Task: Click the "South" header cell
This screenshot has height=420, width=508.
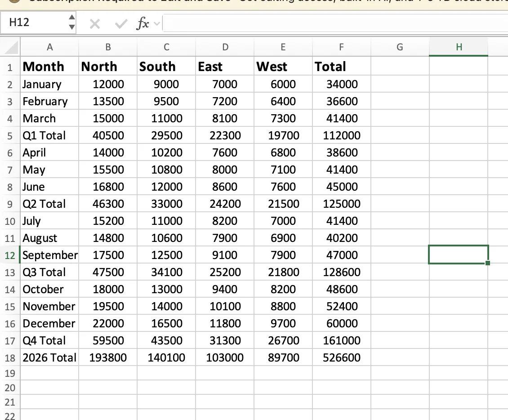Action: [x=166, y=67]
